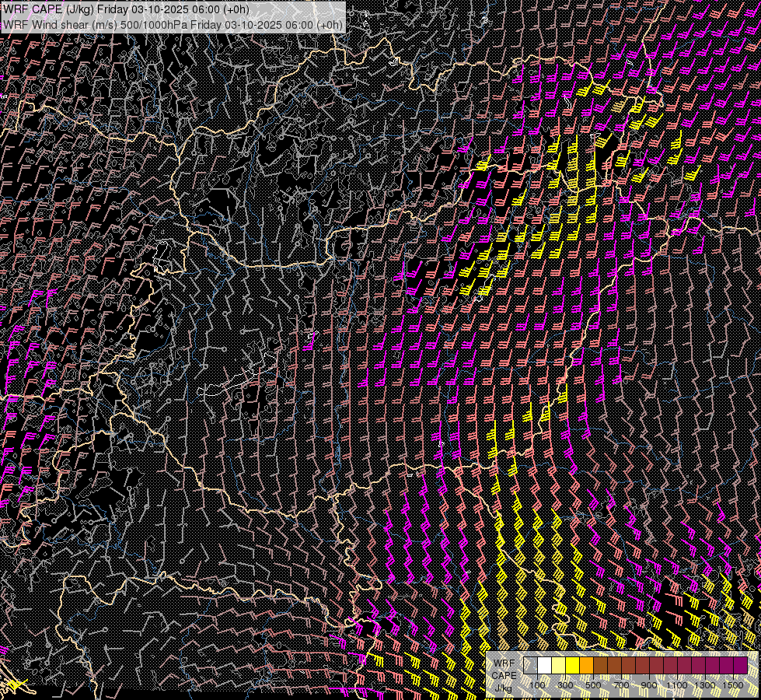This screenshot has width=761, height=700.
Task: Click the white swatch in CAPE legend
Action: [544, 665]
